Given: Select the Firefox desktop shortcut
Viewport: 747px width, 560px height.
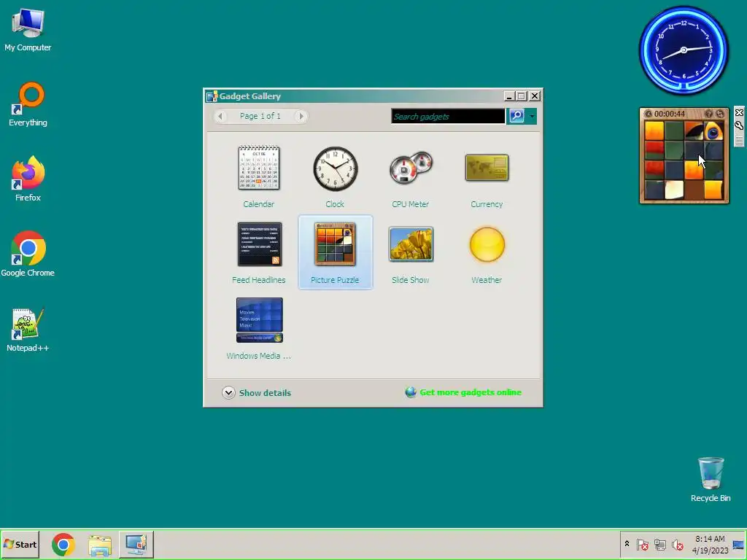Looking at the screenshot, I should [28, 179].
